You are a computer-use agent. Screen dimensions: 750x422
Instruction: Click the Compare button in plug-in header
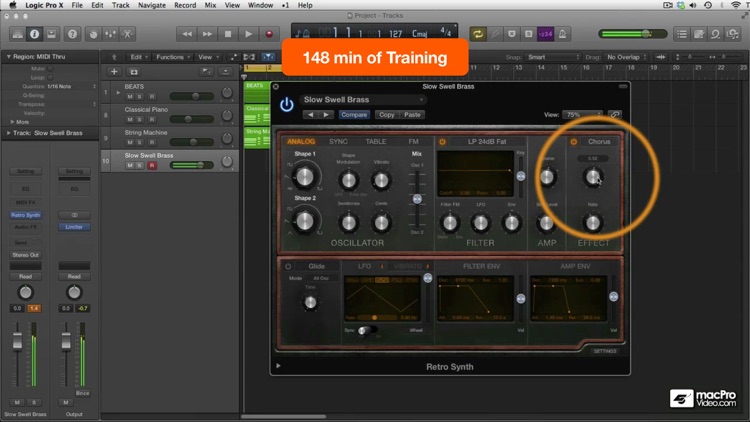tap(354, 115)
